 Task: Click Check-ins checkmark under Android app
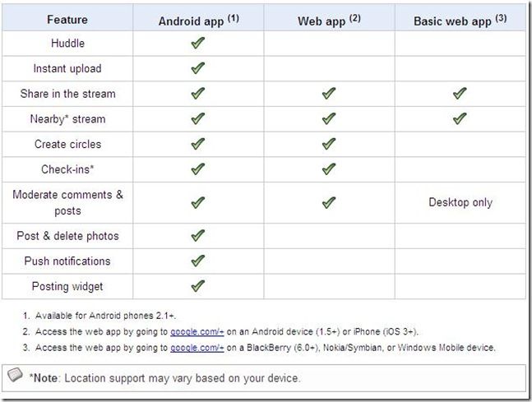coord(198,169)
